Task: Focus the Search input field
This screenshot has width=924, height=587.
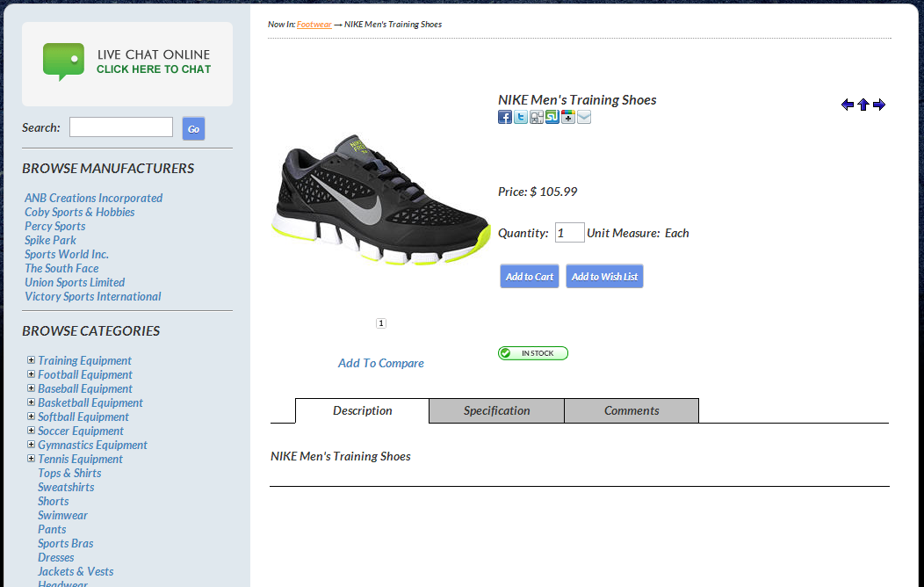Action: pyautogui.click(x=121, y=127)
